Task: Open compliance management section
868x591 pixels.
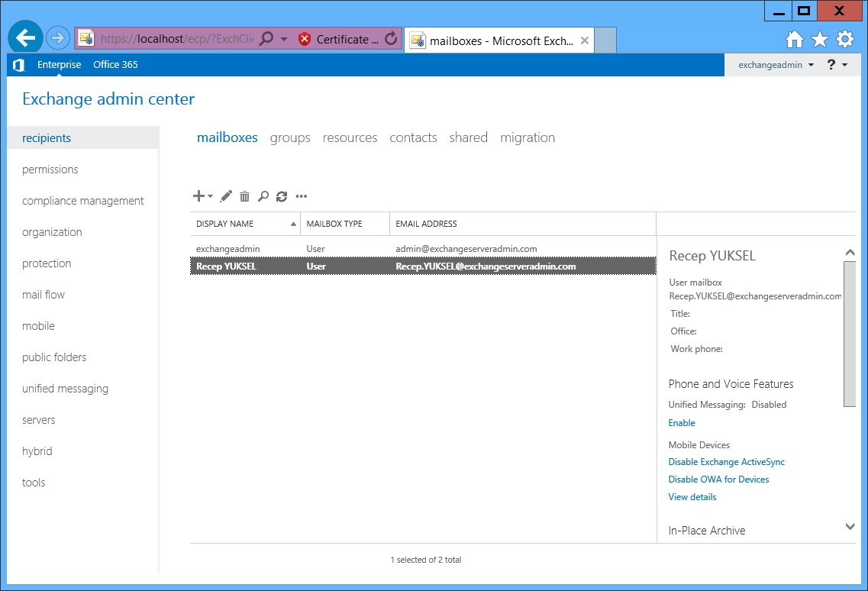Action: [x=83, y=201]
